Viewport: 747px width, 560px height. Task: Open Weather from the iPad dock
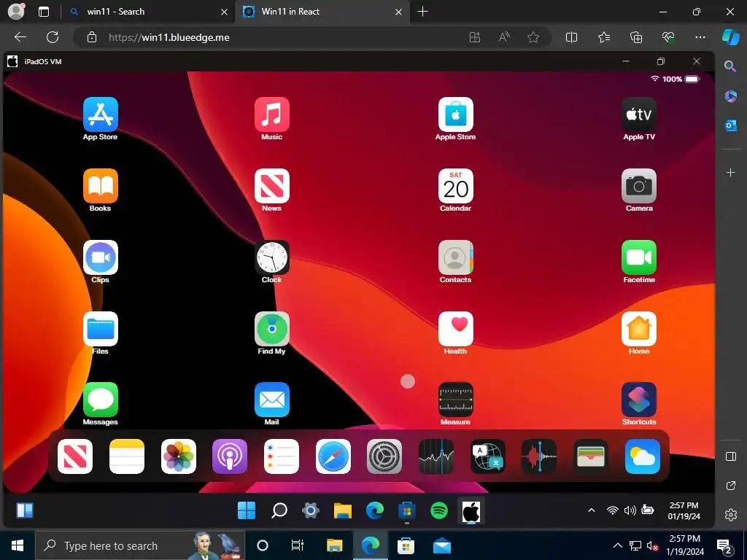pos(643,456)
